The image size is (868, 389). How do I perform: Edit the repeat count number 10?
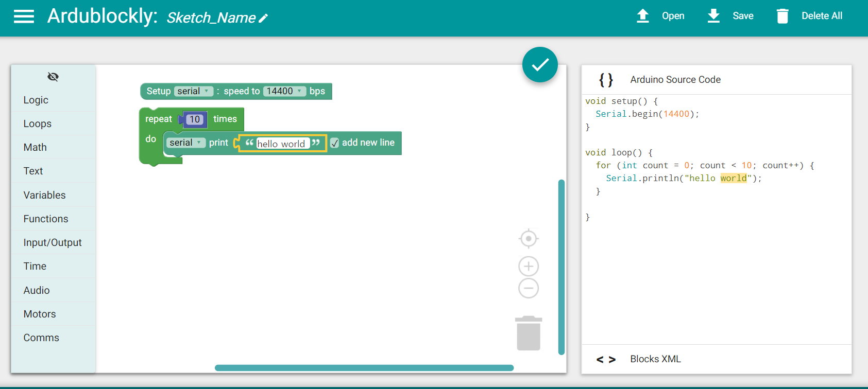194,119
